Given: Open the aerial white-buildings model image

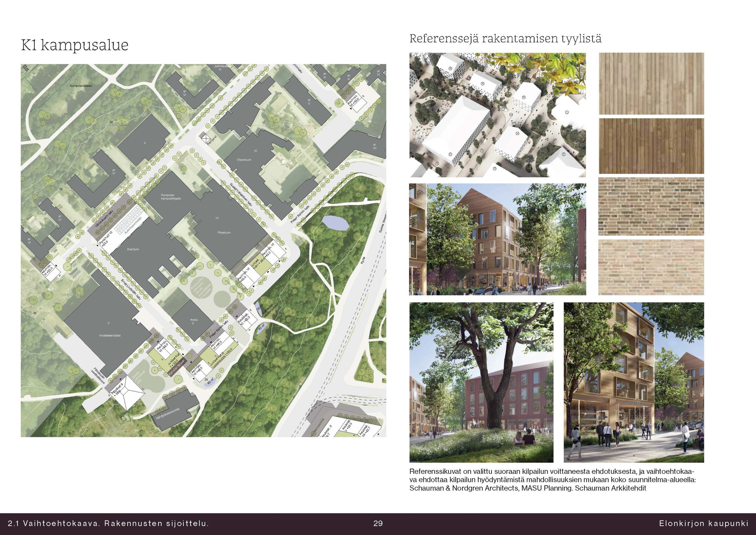Looking at the screenshot, I should [x=497, y=115].
